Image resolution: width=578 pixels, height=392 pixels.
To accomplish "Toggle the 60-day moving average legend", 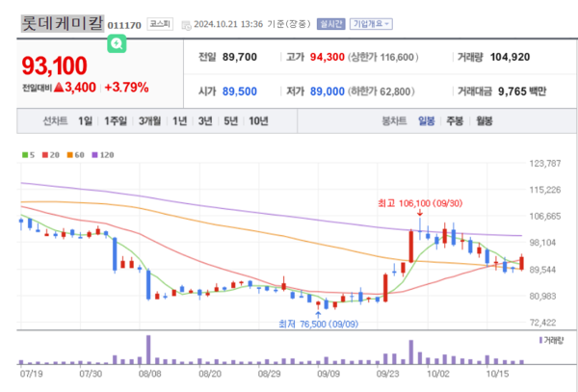I will coord(75,154).
